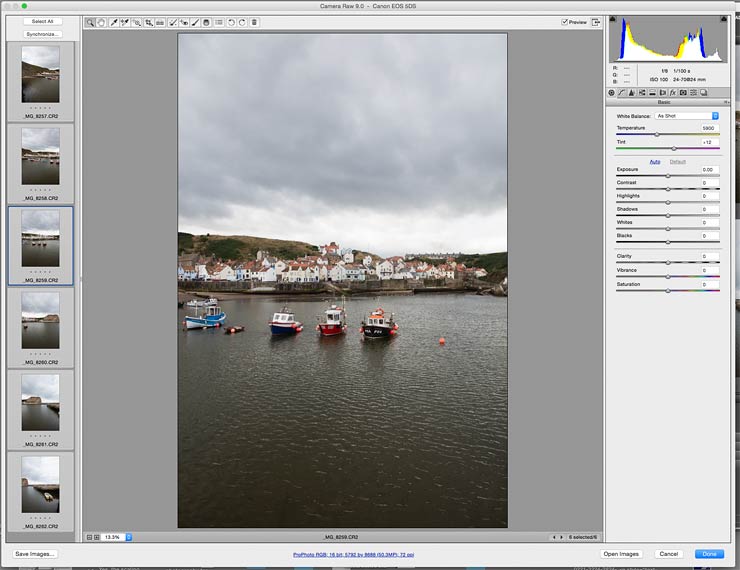740x570 pixels.
Task: Click the Save Images button
Action: click(x=35, y=554)
